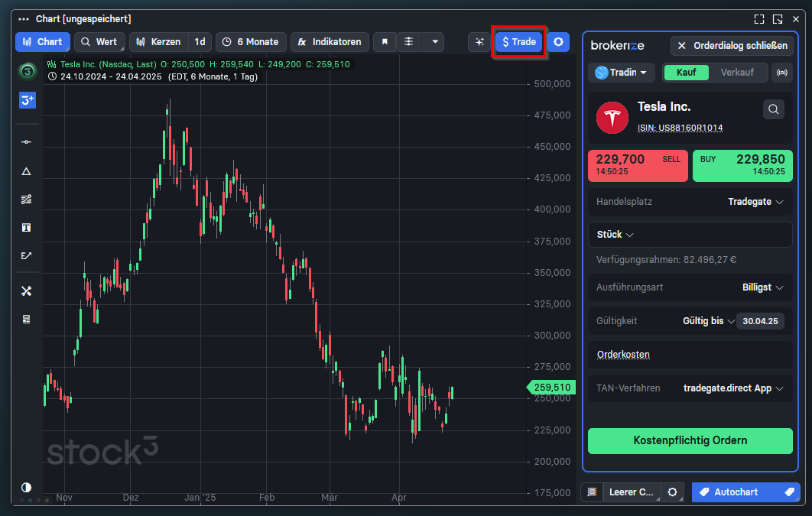Click the blue 3+ icon in sidebar
Image resolution: width=812 pixels, height=516 pixels.
pyautogui.click(x=27, y=99)
